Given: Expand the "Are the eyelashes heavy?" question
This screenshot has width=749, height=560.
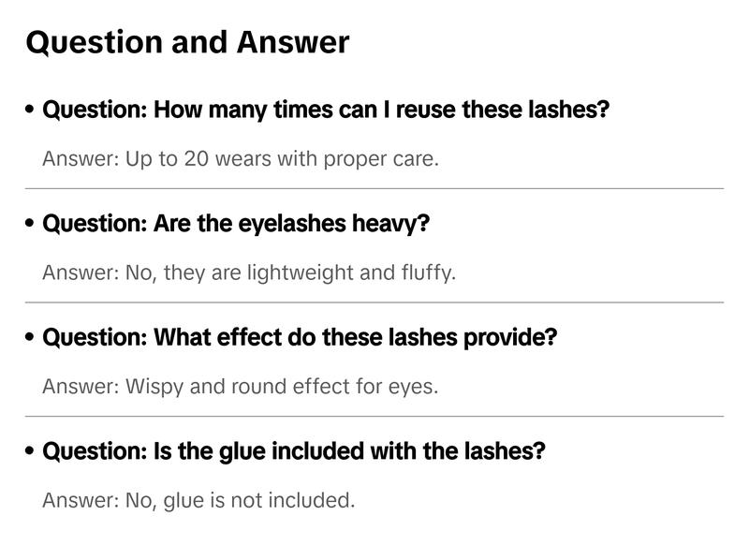Looking at the screenshot, I should 236,224.
